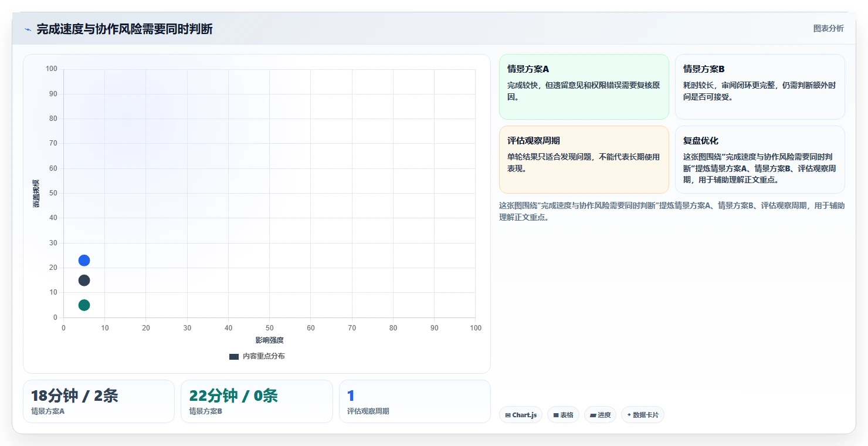Click the 内容重点分布 legend label
Image resolution: width=868 pixels, height=446 pixels.
click(x=264, y=356)
